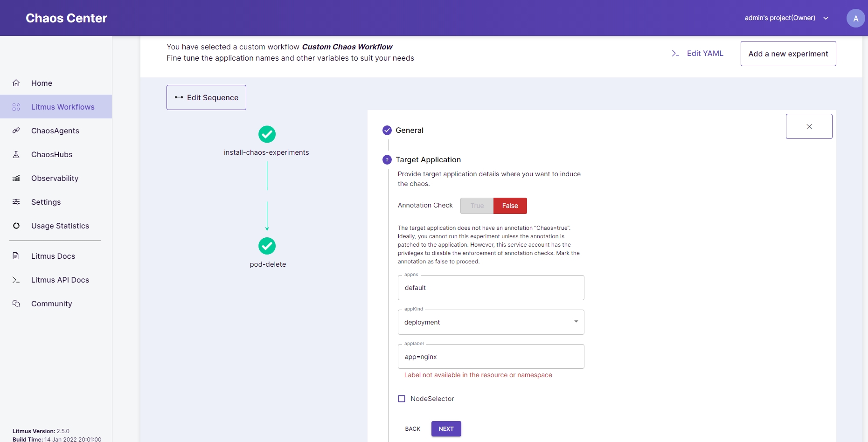
Task: Click the Usage Statistics ring icon
Action: [x=16, y=226]
